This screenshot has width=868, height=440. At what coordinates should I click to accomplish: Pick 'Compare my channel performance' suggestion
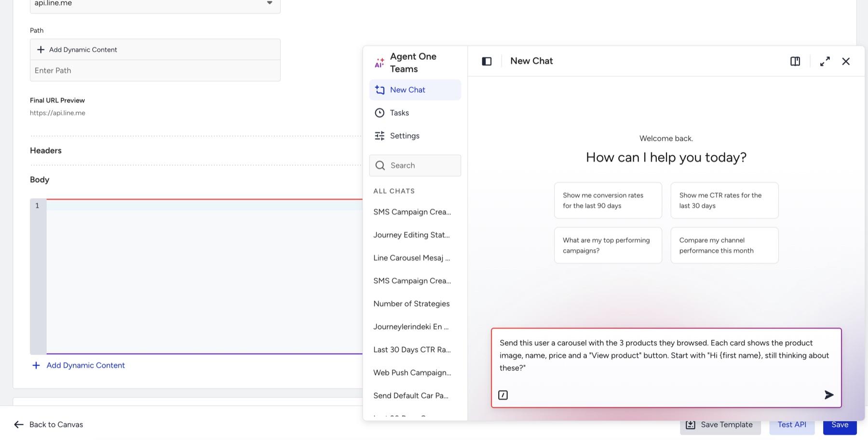pyautogui.click(x=724, y=245)
